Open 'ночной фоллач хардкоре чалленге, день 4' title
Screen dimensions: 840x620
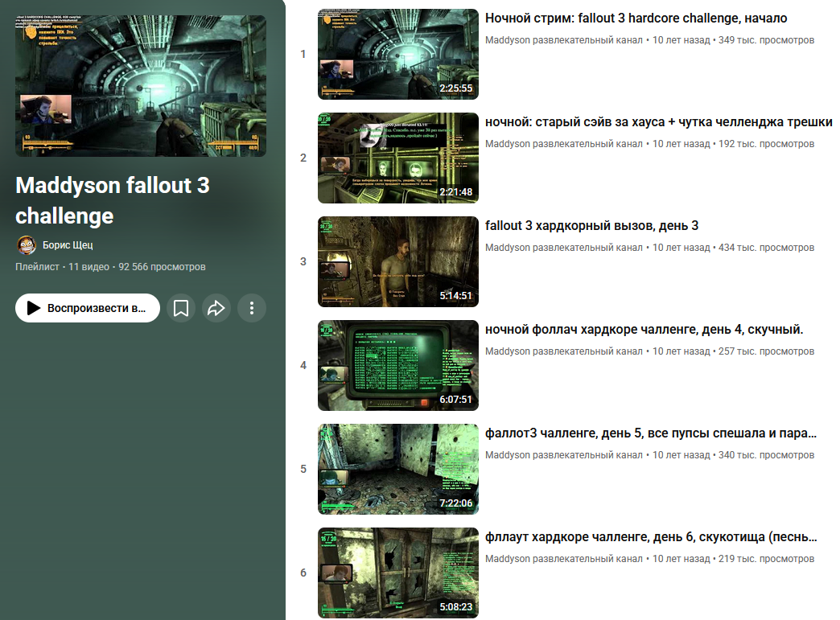click(644, 330)
